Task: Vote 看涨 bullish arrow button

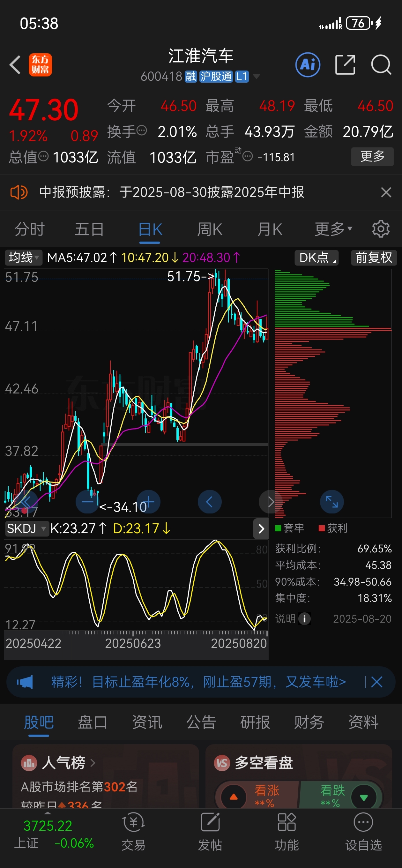Action: (x=234, y=797)
